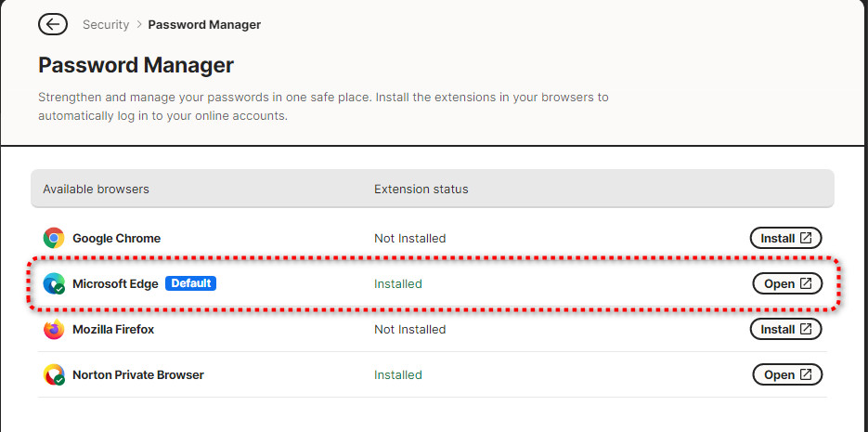Click Installed status text for Microsoft Edge
Screen dimensions: 868x432
pyautogui.click(x=398, y=283)
